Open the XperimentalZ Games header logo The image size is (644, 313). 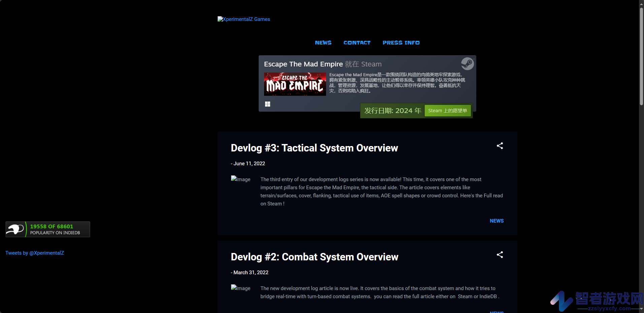pos(244,19)
